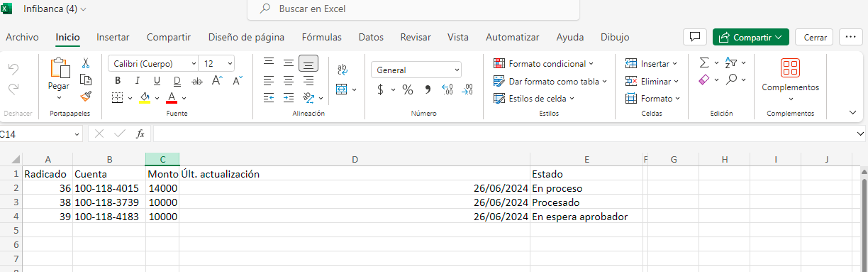Screen dimensions: 868x272
Task: Click the clear eraser icon
Action: coord(704,80)
